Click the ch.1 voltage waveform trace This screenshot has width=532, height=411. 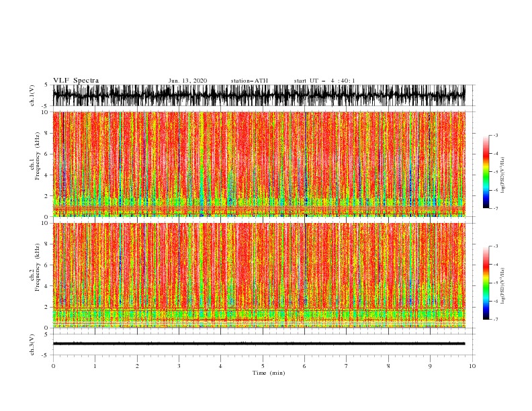coord(259,95)
